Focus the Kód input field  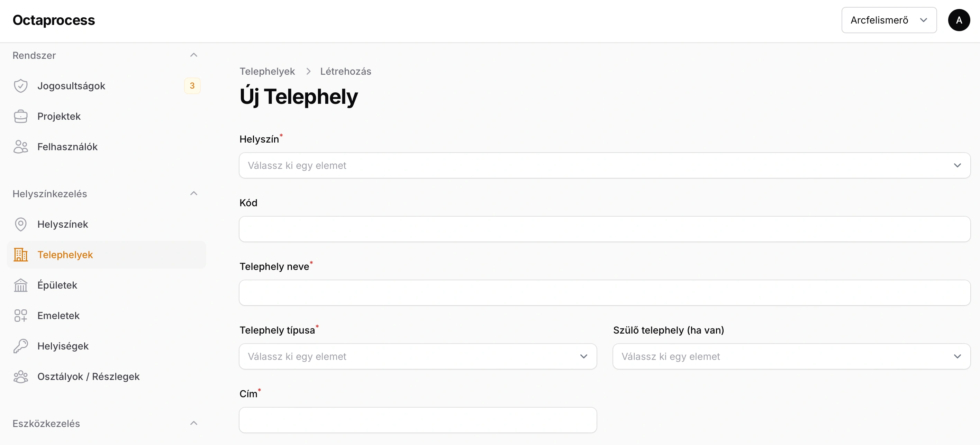coord(604,229)
